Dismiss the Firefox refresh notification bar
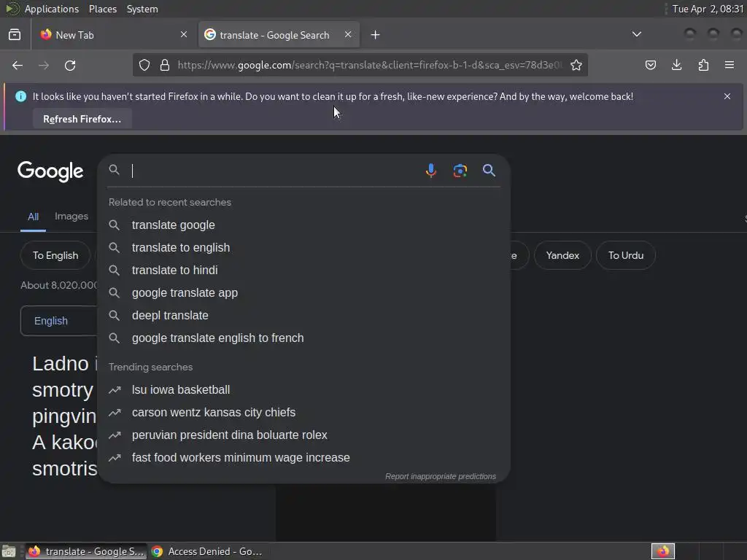The image size is (747, 560). click(727, 96)
